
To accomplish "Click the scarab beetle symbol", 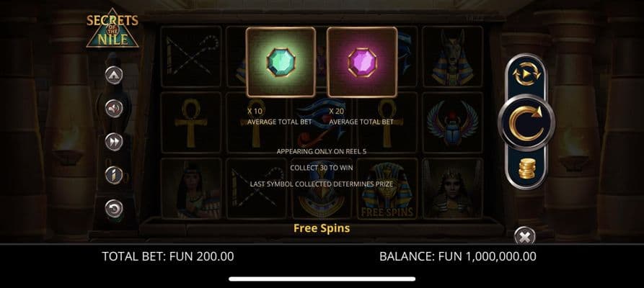I will [453, 122].
